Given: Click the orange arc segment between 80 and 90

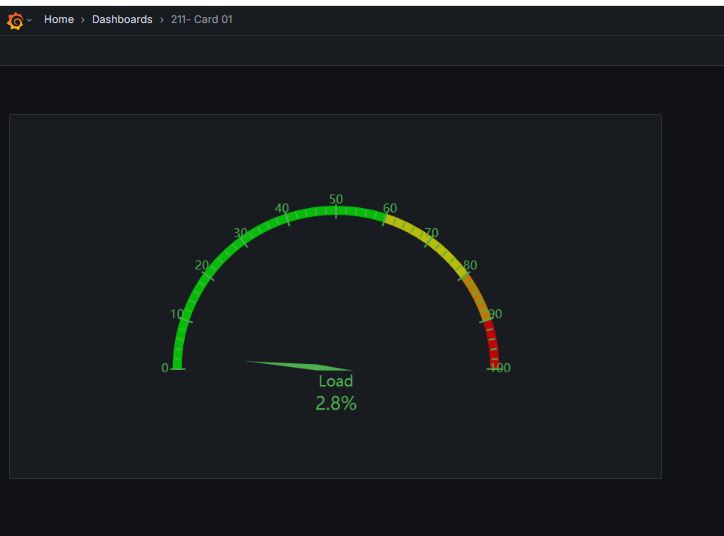Looking at the screenshot, I should coord(476,295).
